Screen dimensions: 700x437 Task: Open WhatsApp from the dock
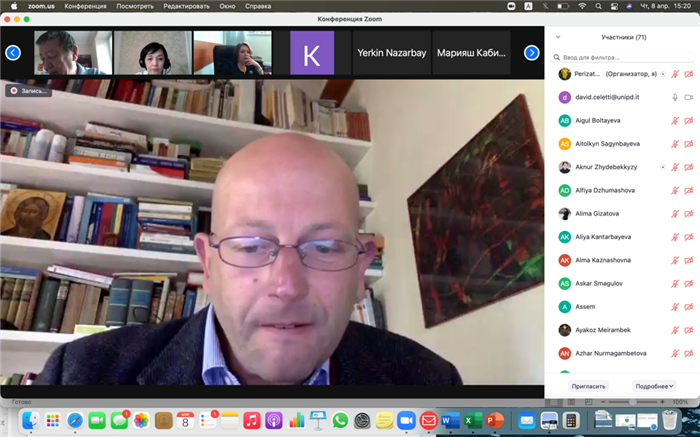pyautogui.click(x=340, y=421)
